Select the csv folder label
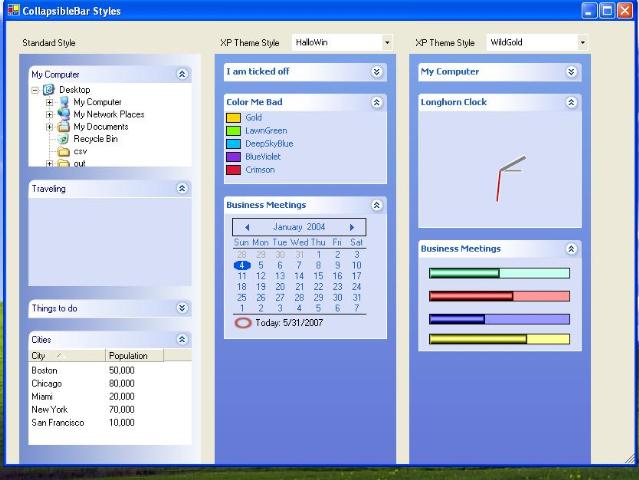This screenshot has height=480, width=639. (80, 152)
